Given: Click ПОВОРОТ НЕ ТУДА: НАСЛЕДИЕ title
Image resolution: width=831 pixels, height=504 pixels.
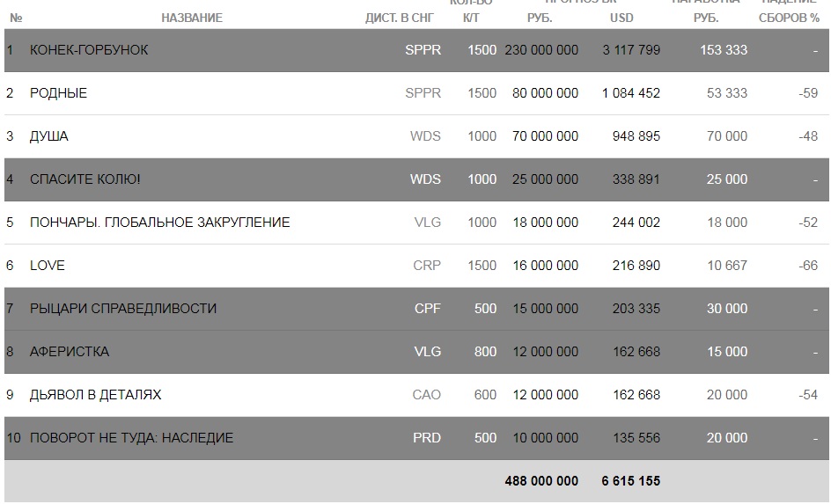Looking at the screenshot, I should click(131, 438).
